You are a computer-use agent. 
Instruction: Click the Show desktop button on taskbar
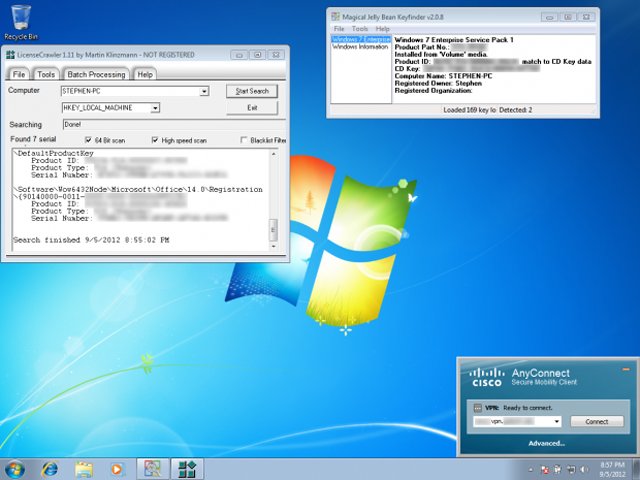636,469
